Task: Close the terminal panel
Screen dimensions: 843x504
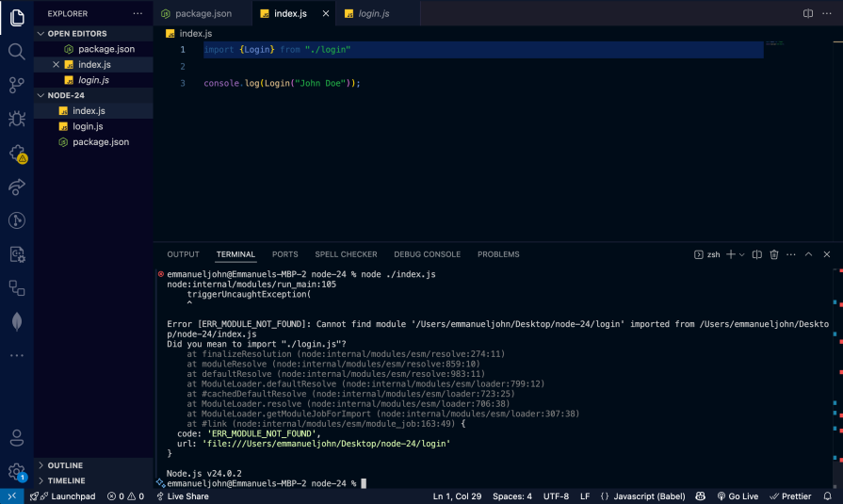Action: click(x=827, y=254)
